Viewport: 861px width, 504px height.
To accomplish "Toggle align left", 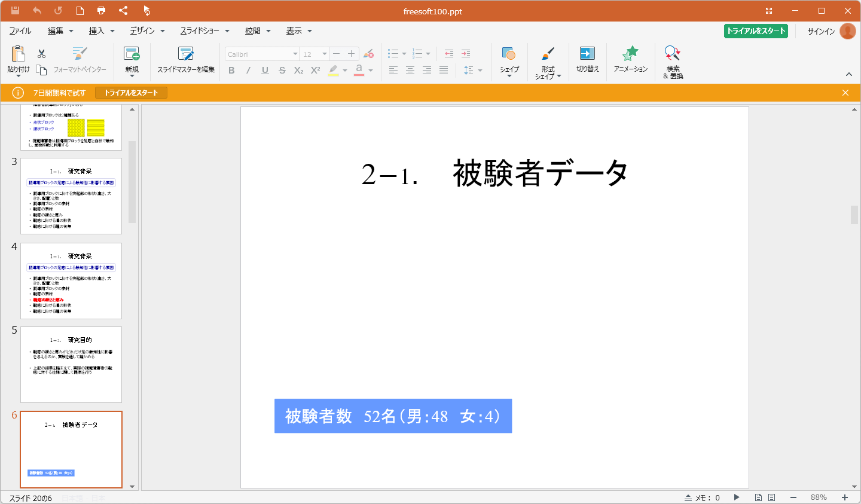I will click(x=393, y=71).
